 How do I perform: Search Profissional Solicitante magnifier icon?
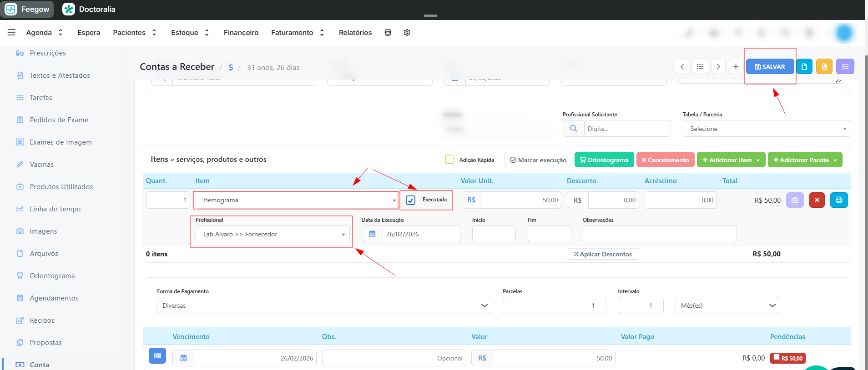(574, 129)
